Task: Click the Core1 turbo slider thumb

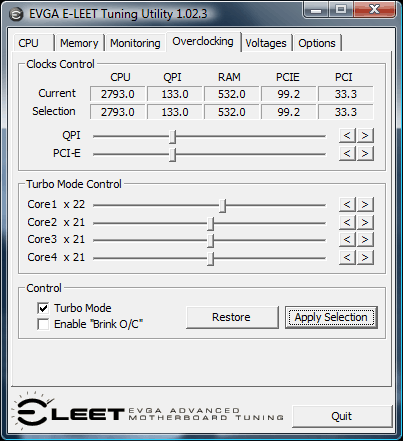Action: tap(223, 205)
